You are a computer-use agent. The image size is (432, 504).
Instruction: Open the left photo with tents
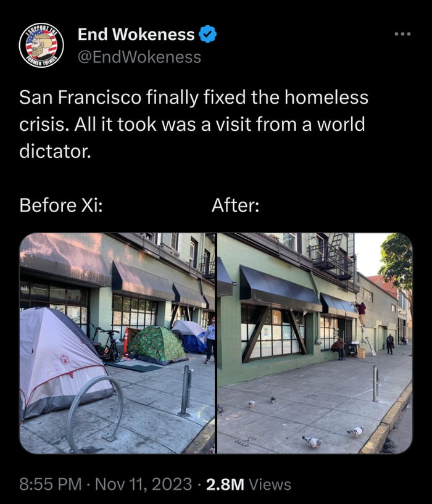point(117,343)
